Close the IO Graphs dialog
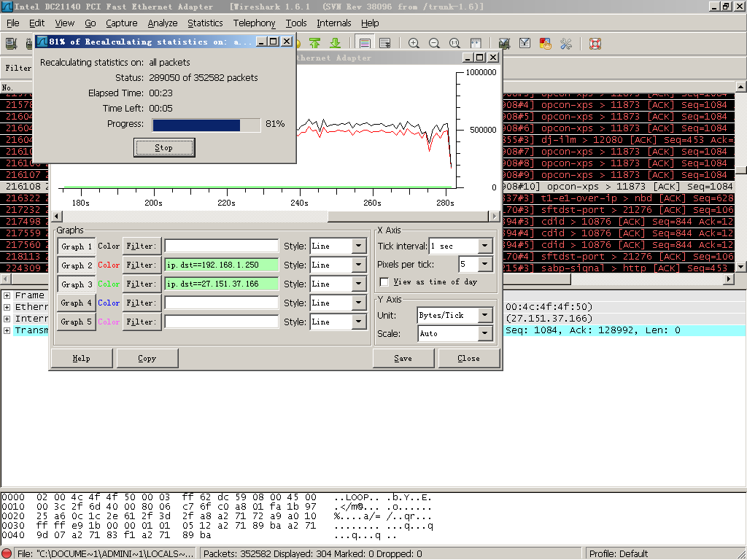Viewport: 747px width, 560px height. point(469,358)
